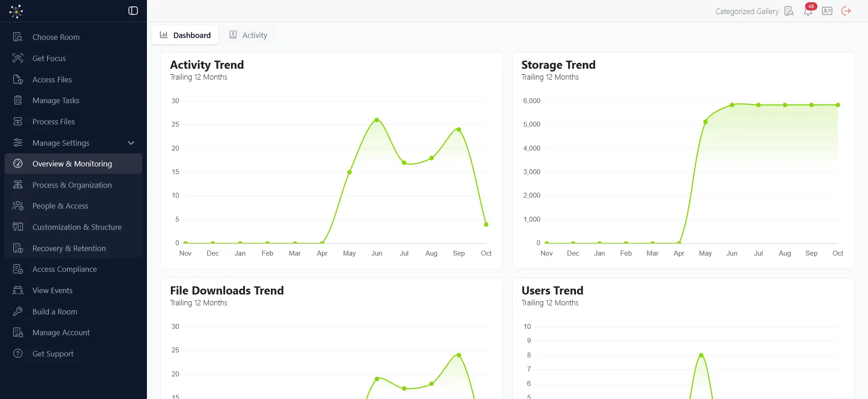Open notifications bell with 48 badge

tap(808, 11)
